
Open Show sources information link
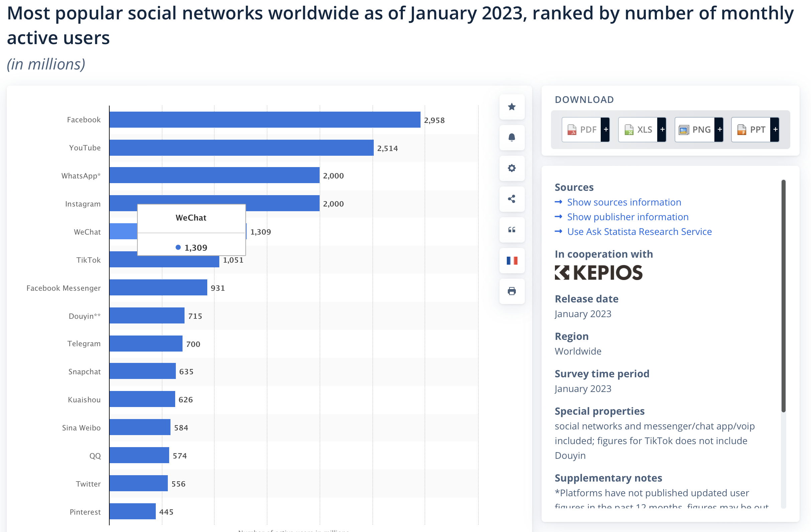[x=623, y=202]
